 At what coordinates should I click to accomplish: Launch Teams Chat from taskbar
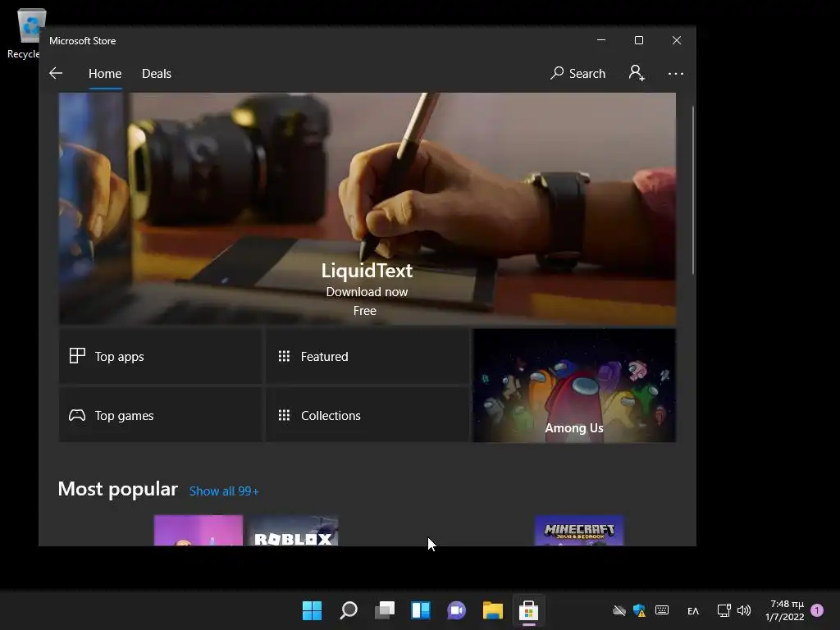456,610
